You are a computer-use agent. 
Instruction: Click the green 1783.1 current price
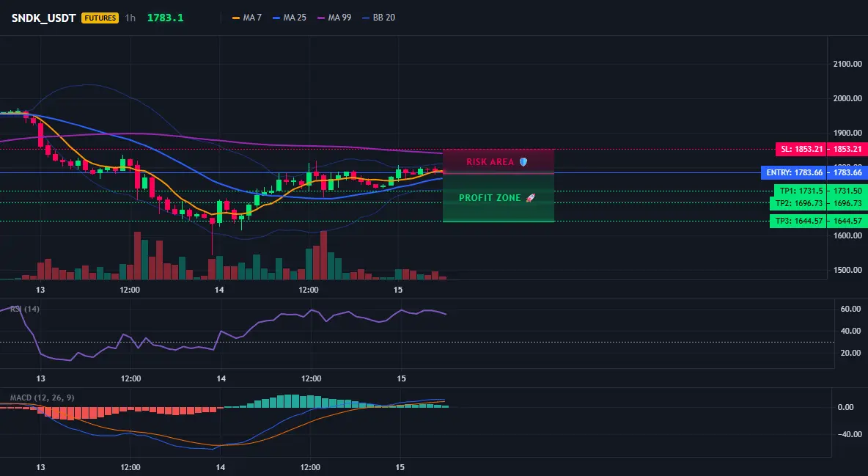click(165, 18)
